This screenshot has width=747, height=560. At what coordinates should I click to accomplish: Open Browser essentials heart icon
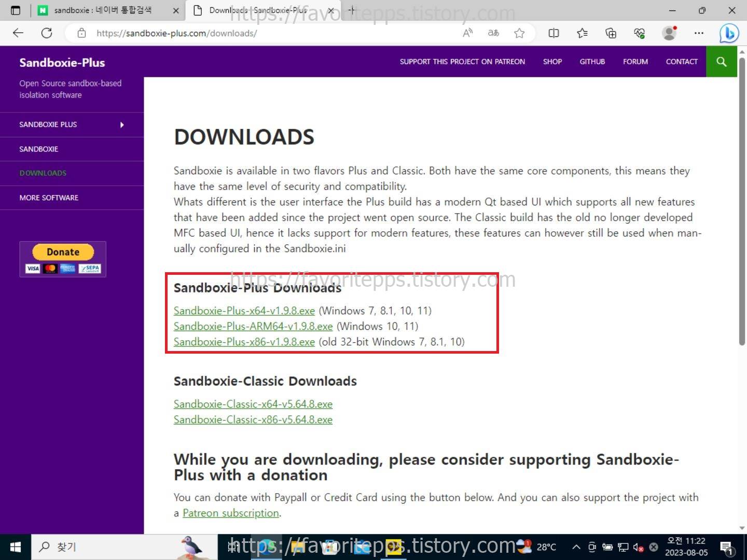point(639,33)
